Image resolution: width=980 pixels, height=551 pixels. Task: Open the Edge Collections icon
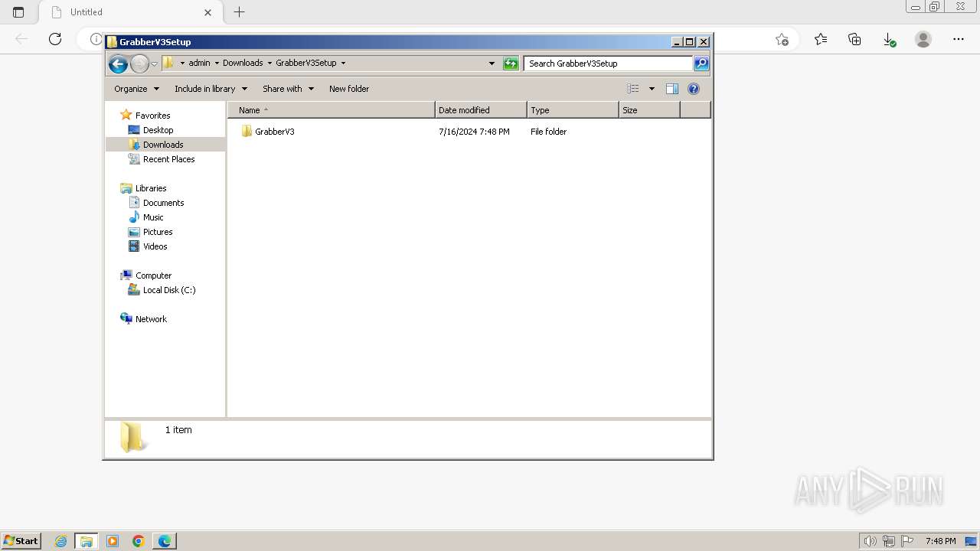click(854, 39)
